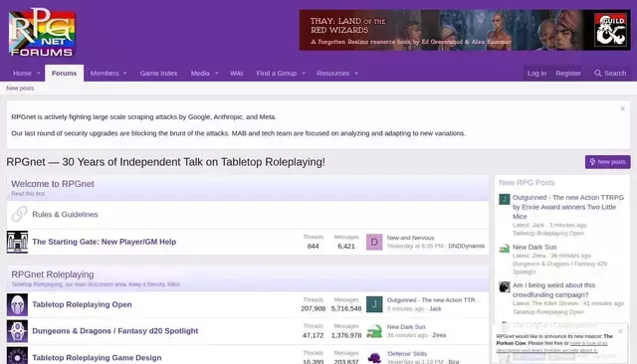Screen dimensions: 637x364
Task: Click the purple avatar beside 'Defense' Skills
Action: [x=374, y=357]
